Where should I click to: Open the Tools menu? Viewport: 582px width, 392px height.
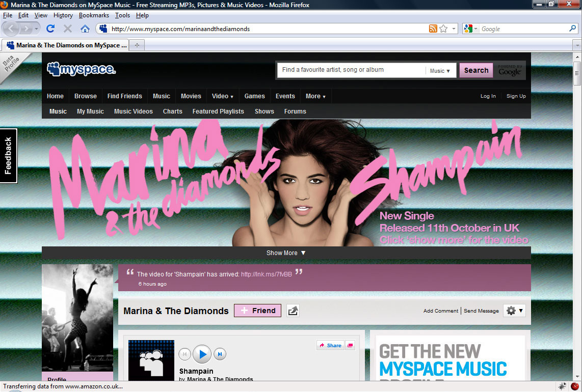(x=122, y=15)
